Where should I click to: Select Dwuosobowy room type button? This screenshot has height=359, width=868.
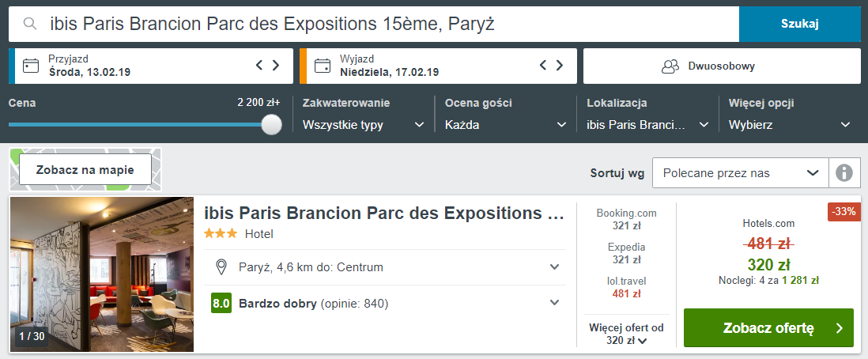[x=722, y=66]
